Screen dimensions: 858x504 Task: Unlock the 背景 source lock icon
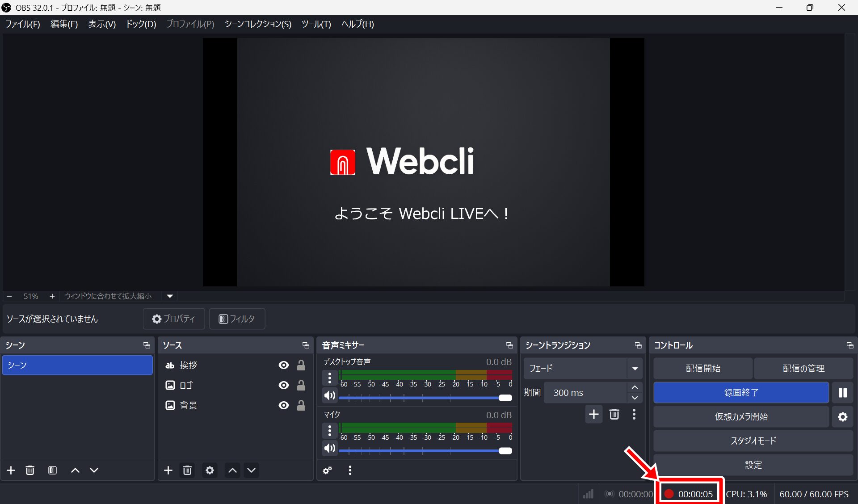click(x=301, y=405)
